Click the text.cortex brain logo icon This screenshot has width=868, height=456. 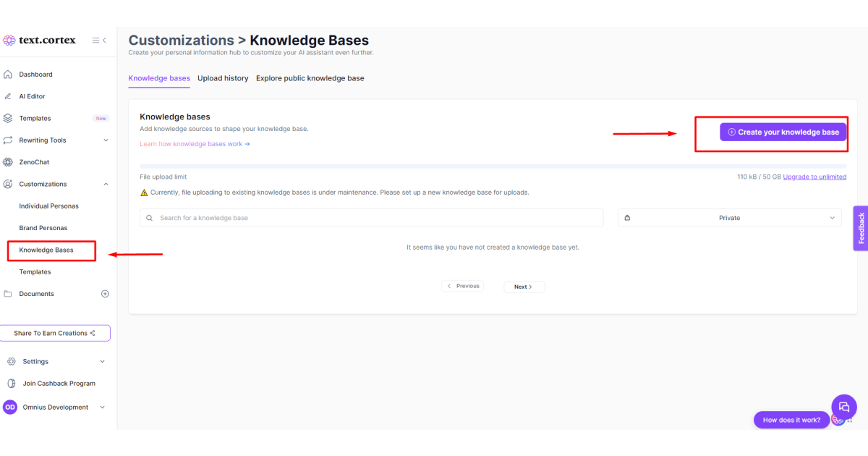point(9,41)
